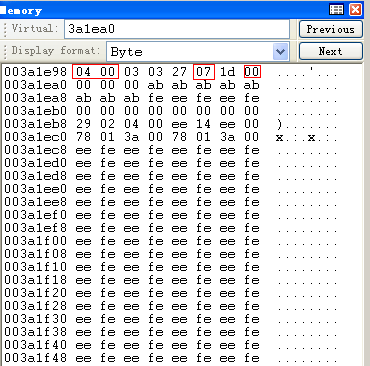370x366 pixels.
Task: Click the first 78 byte in row 003a1ec0
Action: click(x=83, y=137)
